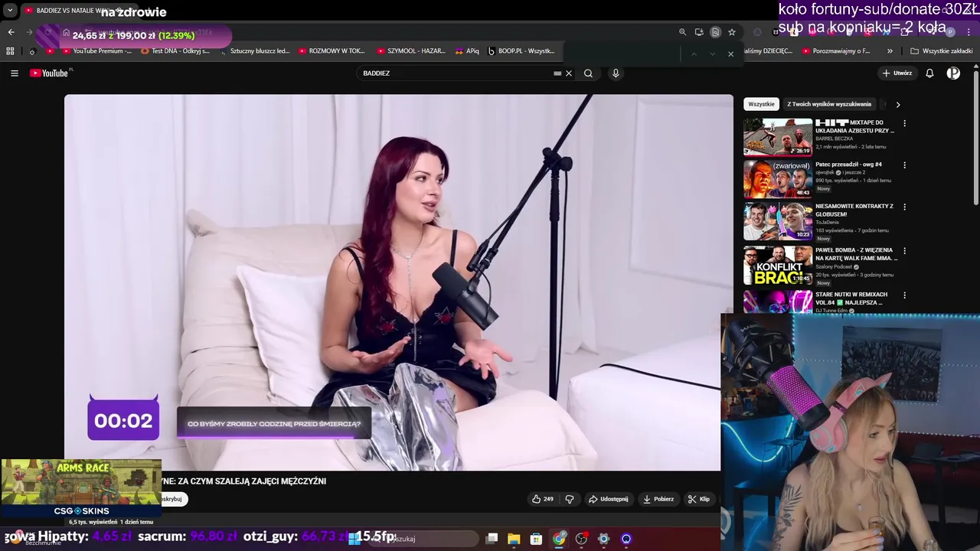Open the KONFLIKT BRACI podcast thumbnail
This screenshot has height=551, width=980.
(x=778, y=265)
